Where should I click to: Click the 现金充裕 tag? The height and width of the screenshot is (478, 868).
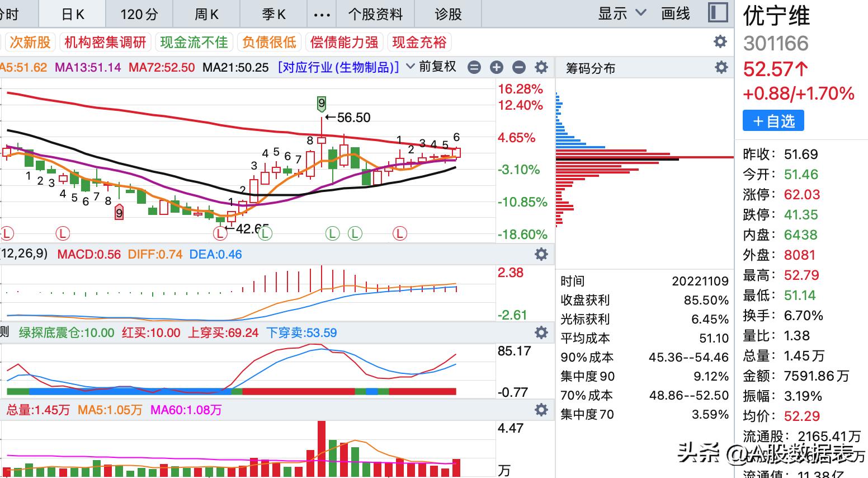coord(419,43)
